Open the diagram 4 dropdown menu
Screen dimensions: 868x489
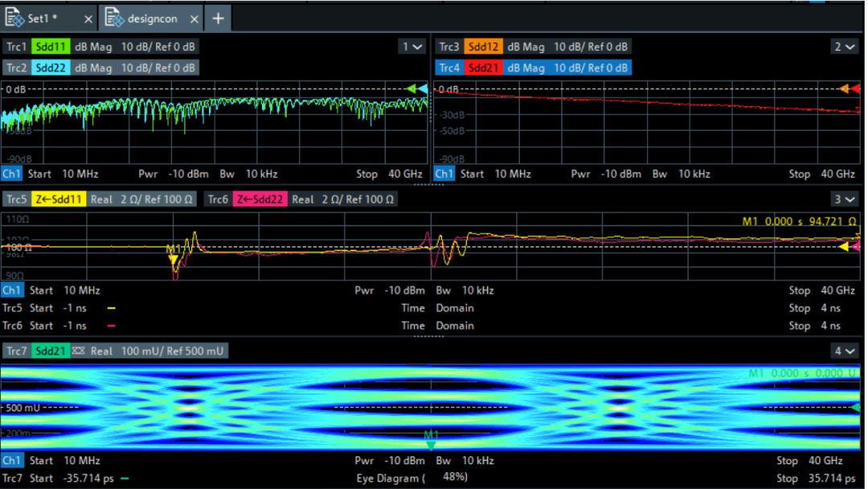[x=845, y=351]
